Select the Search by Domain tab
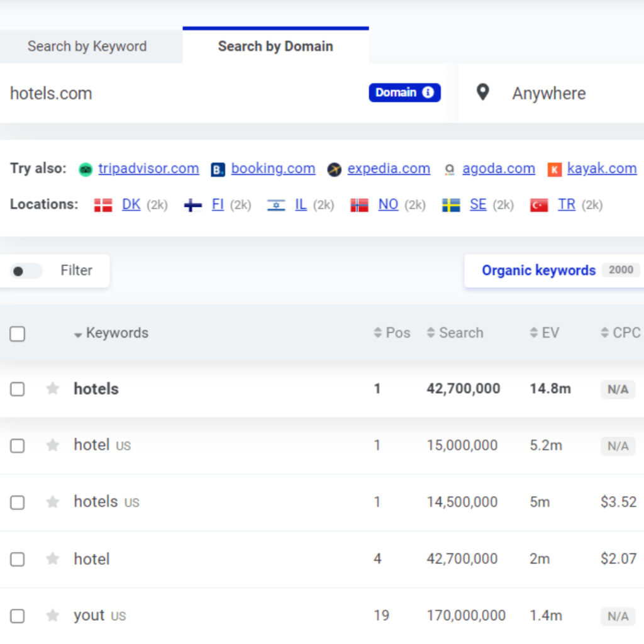644x644 pixels. 275,47
